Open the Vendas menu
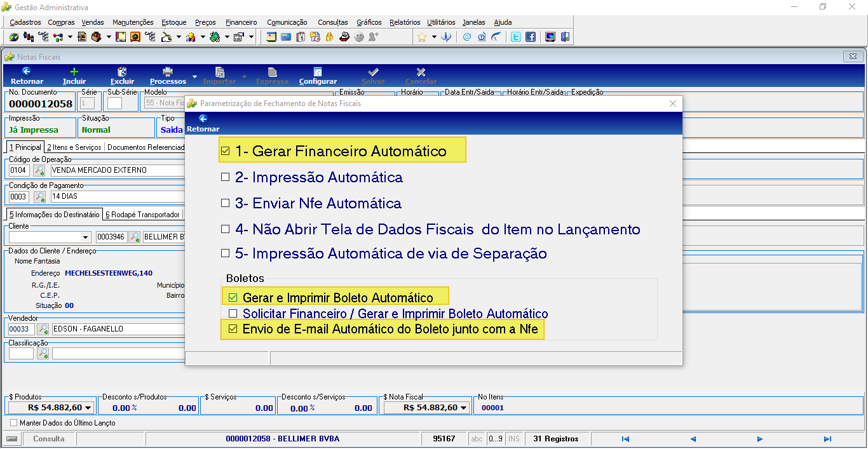 93,22
